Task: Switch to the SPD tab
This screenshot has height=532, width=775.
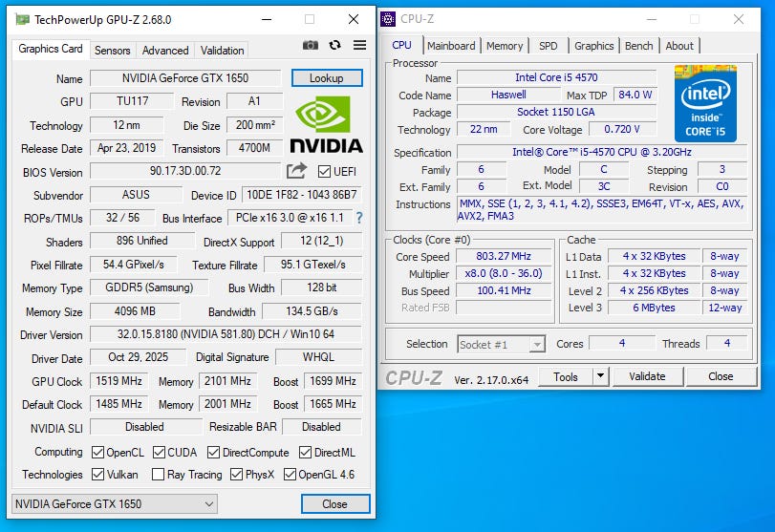Action: pyautogui.click(x=548, y=46)
